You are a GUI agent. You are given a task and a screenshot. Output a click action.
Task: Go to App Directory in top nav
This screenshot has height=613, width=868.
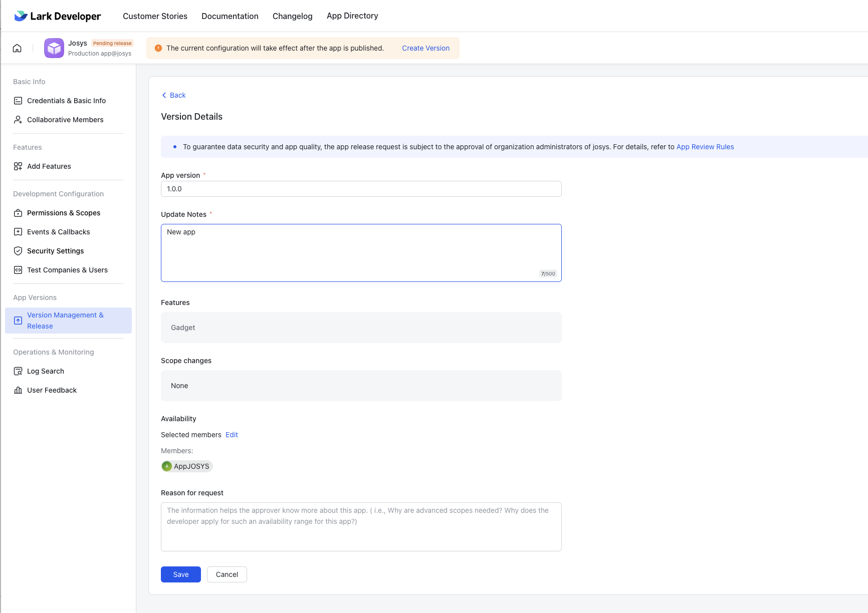pos(352,16)
